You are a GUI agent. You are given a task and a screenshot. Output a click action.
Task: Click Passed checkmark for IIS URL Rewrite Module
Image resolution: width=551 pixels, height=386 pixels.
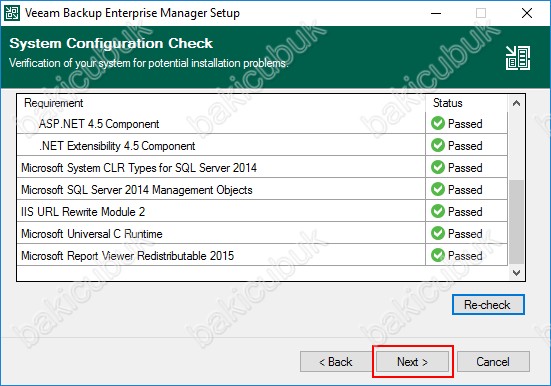pos(438,211)
